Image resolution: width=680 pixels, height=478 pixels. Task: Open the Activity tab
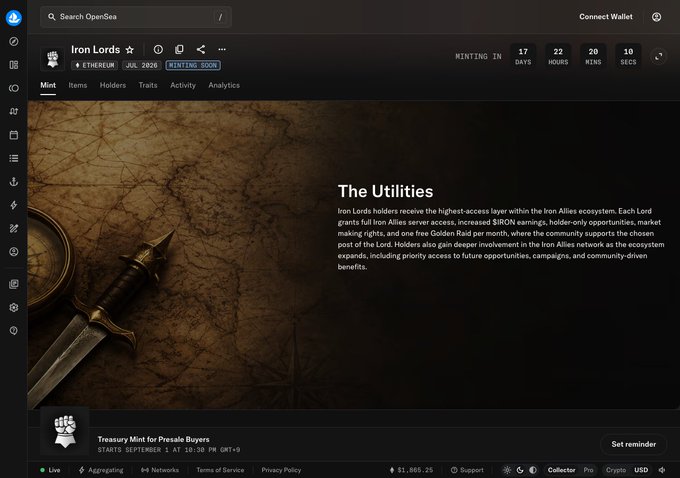(183, 85)
